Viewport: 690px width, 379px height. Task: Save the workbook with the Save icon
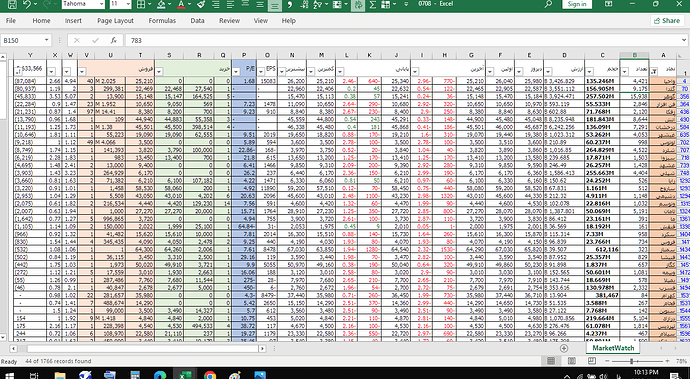pos(12,4)
